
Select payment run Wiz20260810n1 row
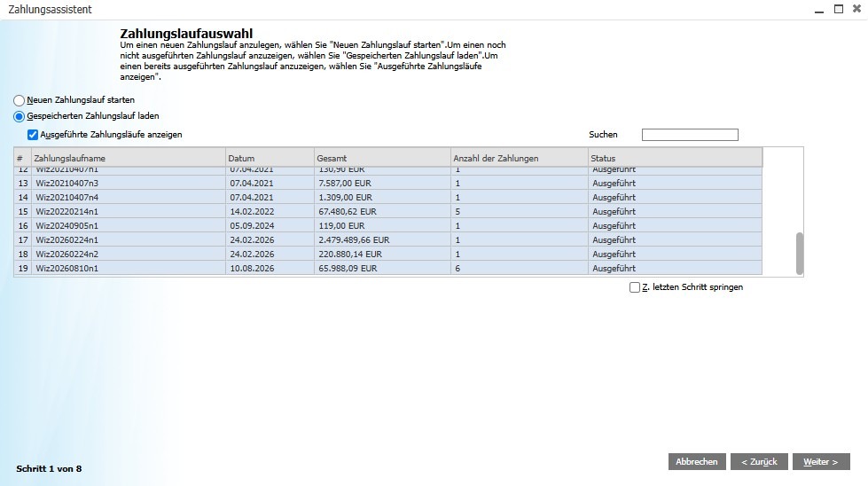388,269
